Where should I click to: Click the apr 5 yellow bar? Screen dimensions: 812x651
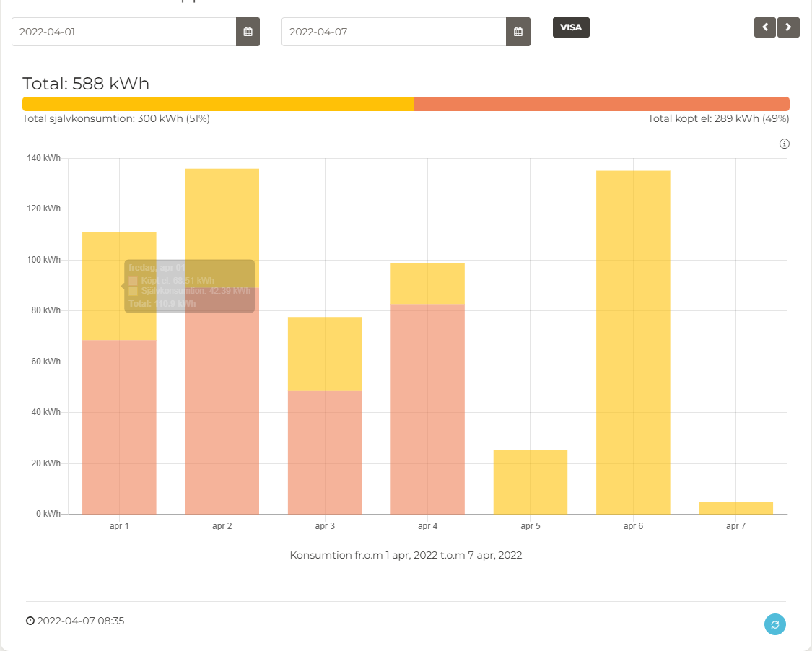(531, 481)
